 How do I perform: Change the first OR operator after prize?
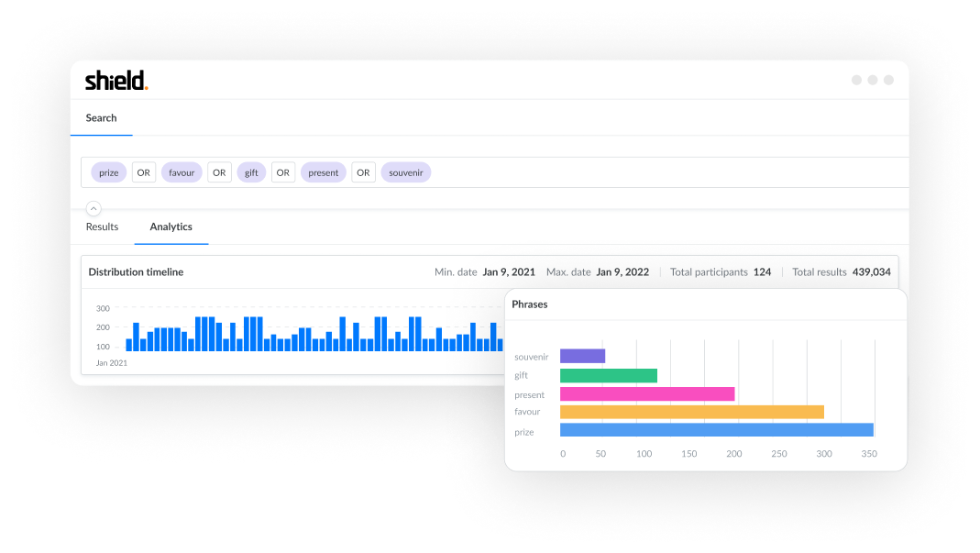(144, 172)
